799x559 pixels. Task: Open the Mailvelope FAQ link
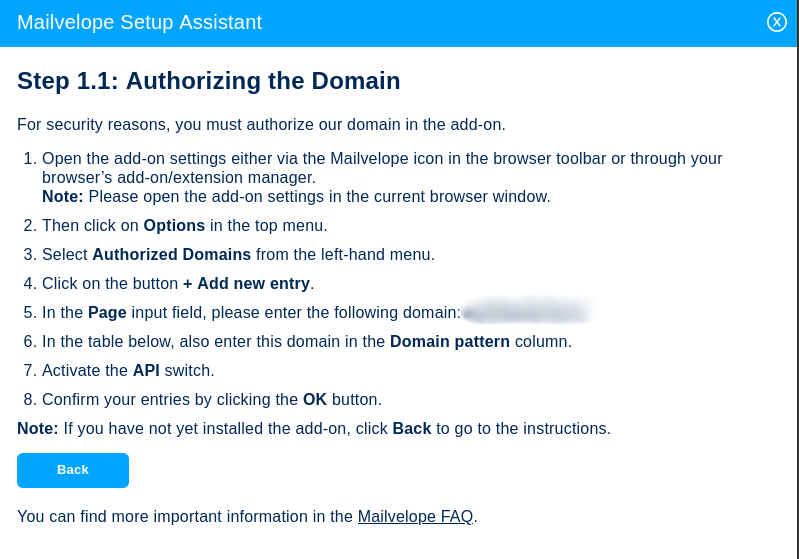[415, 517]
